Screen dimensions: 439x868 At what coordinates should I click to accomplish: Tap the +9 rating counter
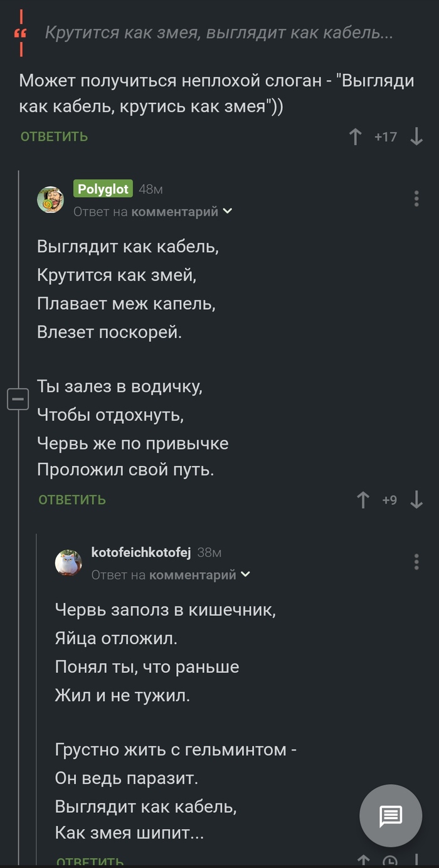[389, 500]
